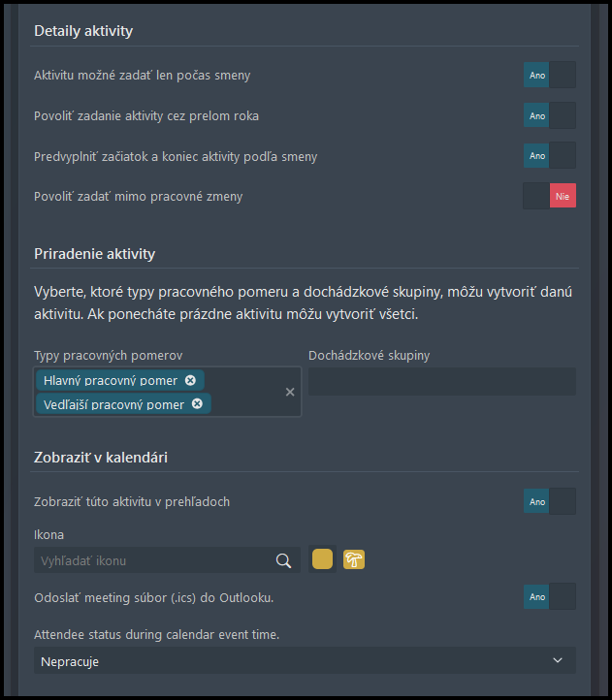The image size is (612, 700).
Task: Remove the Hlavný pracovný pomer tag
Action: click(190, 380)
